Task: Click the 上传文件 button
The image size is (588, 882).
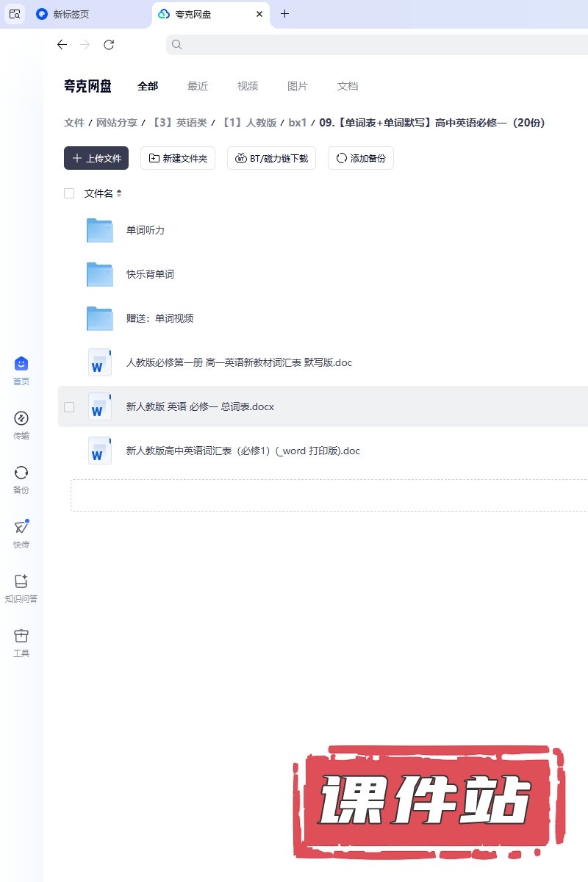Action: point(96,158)
